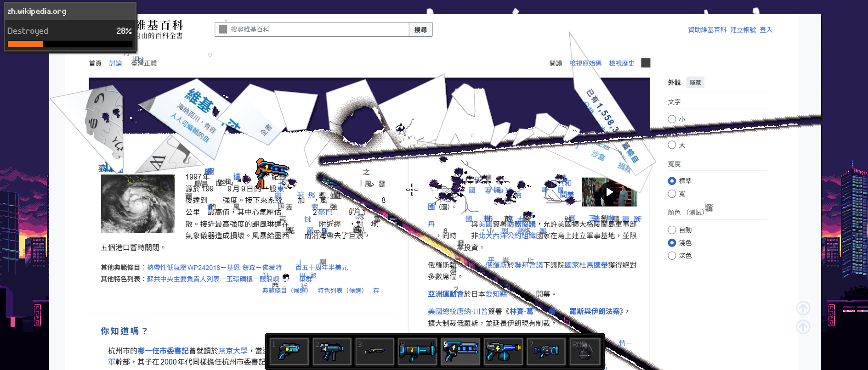The height and width of the screenshot is (370, 868).
Task: Select weapon slot 2 submachine gun
Action: point(332,352)
